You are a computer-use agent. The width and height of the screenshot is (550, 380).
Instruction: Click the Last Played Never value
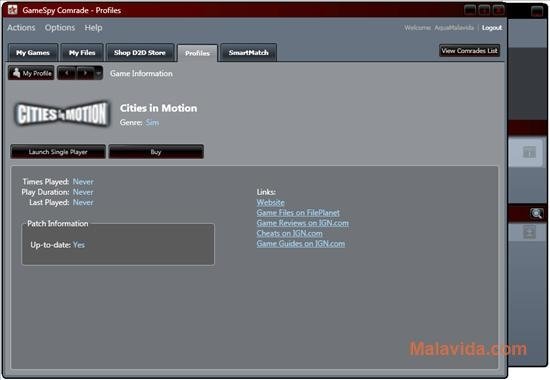point(83,202)
